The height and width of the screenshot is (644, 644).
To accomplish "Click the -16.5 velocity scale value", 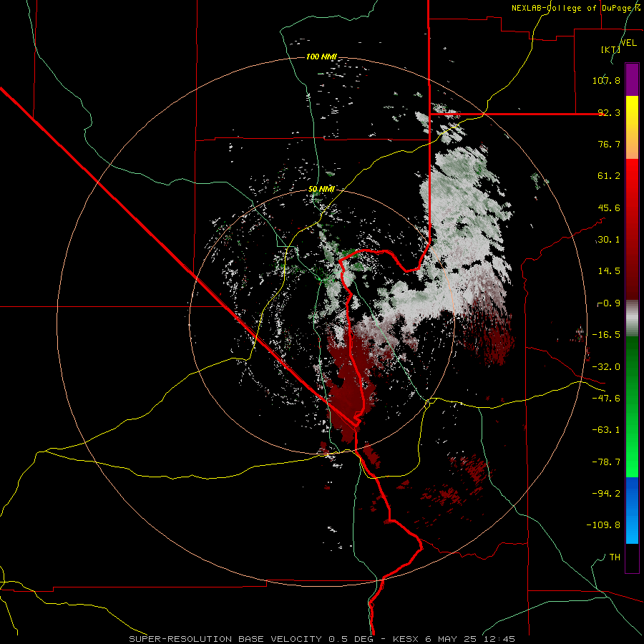I will [606, 335].
